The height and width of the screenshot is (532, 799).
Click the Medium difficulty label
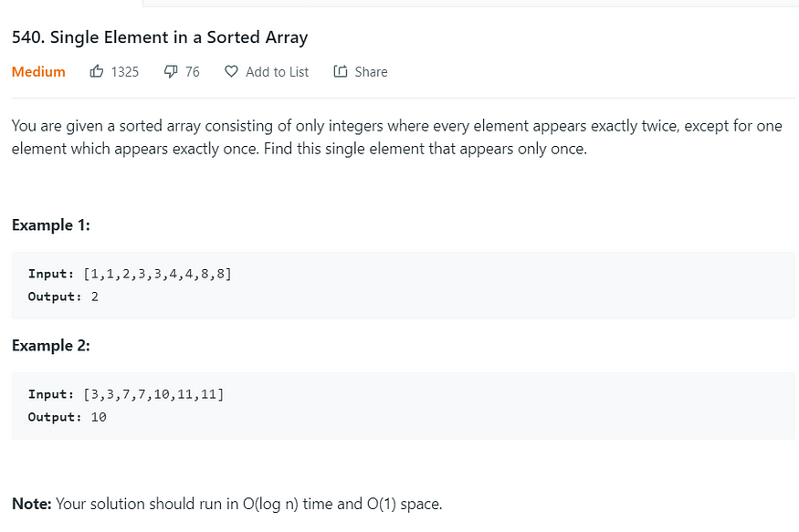(x=38, y=72)
